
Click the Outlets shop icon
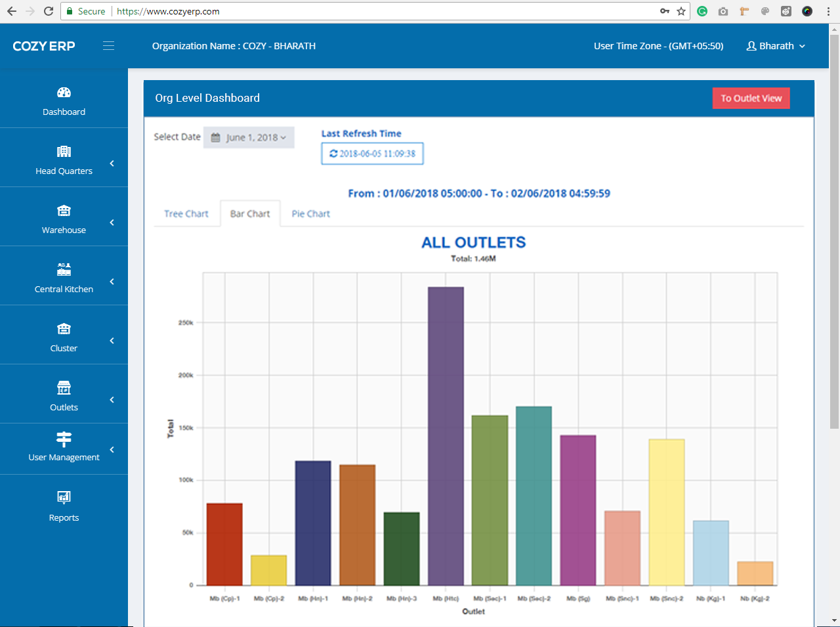(x=64, y=387)
